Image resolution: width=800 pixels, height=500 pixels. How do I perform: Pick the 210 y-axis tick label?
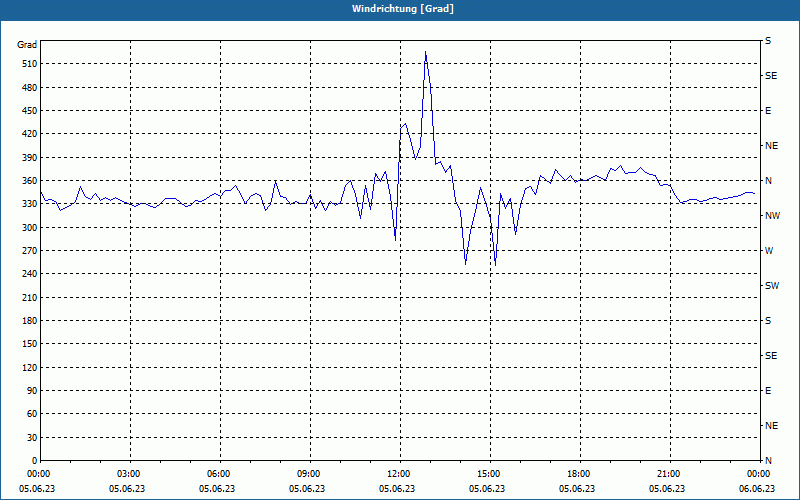click(30, 297)
